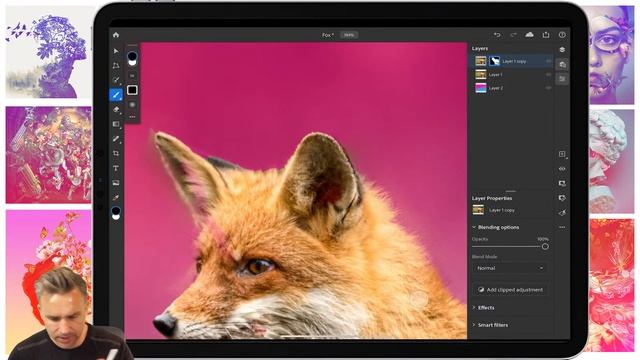Click the Layer Properties heading

point(492,198)
